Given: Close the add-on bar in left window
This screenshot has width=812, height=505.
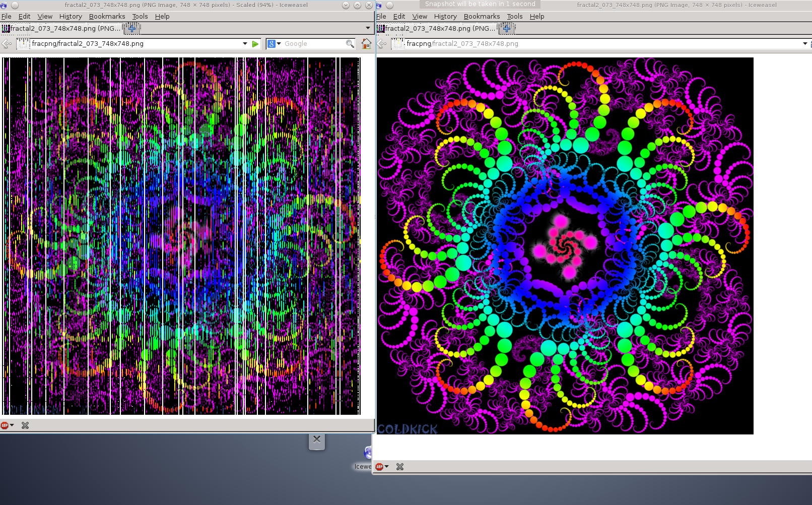Looking at the screenshot, I should (25, 425).
